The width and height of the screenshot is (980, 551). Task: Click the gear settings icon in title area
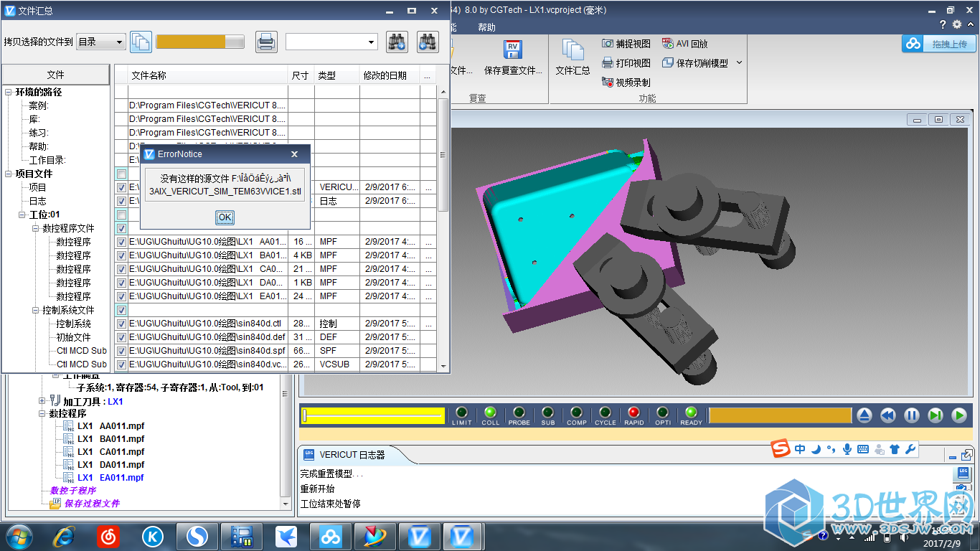point(957,25)
